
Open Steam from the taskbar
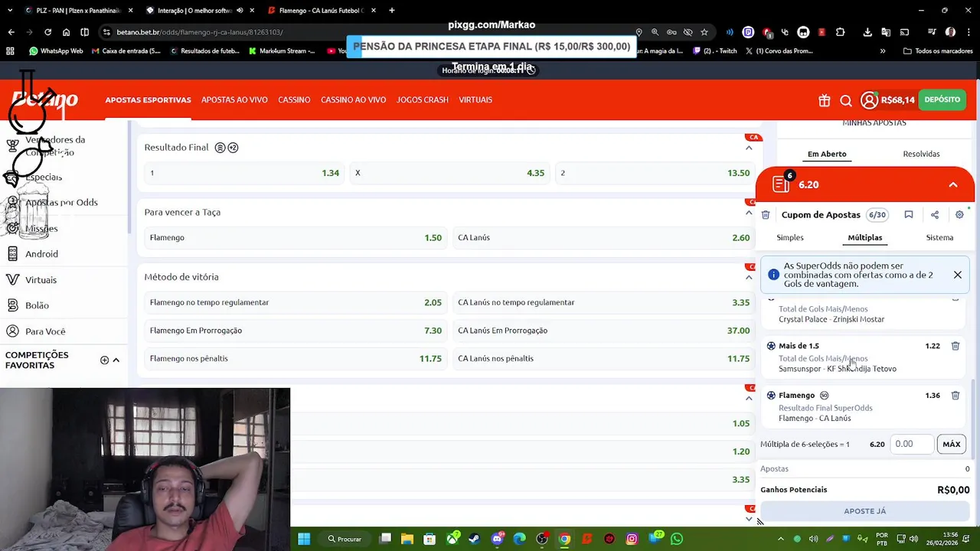(x=474, y=539)
